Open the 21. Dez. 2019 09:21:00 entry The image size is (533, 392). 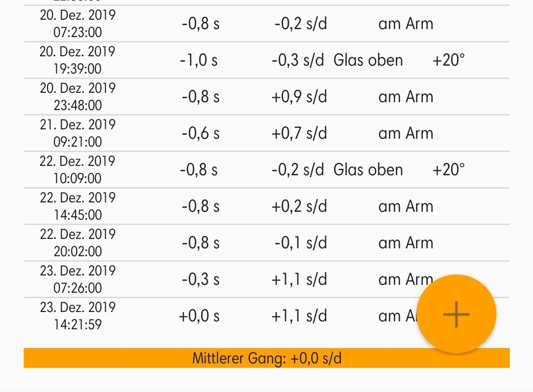pos(77,133)
